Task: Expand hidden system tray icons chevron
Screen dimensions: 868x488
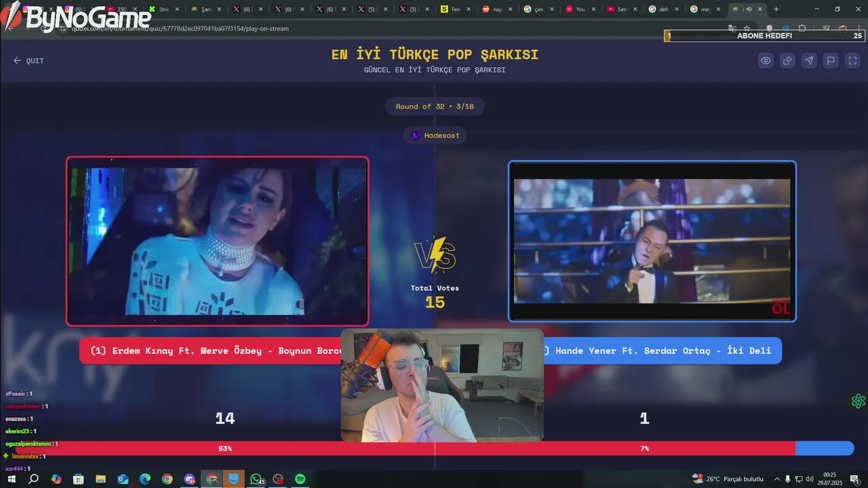Action: tap(777, 479)
